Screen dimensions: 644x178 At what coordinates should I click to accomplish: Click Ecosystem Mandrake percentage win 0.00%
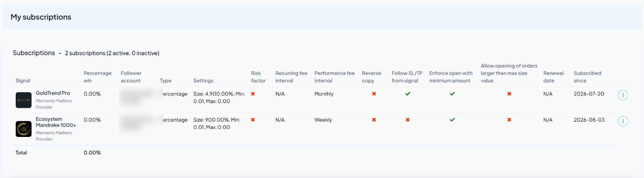click(92, 120)
